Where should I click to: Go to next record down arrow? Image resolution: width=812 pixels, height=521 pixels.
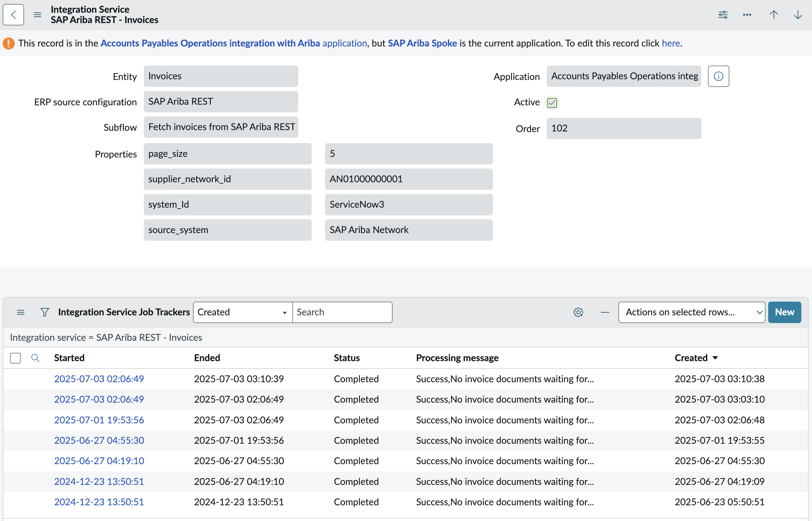(x=798, y=15)
